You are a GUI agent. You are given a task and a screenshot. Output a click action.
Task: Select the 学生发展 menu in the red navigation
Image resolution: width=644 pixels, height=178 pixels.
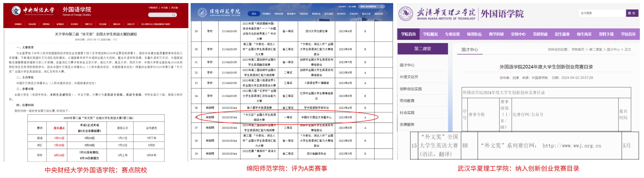pyautogui.click(x=102, y=24)
